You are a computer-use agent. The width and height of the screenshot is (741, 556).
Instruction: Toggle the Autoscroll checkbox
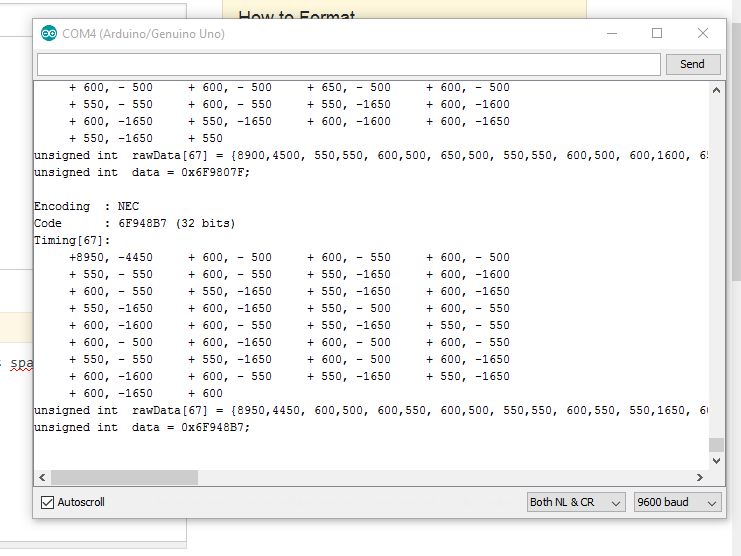coord(47,502)
